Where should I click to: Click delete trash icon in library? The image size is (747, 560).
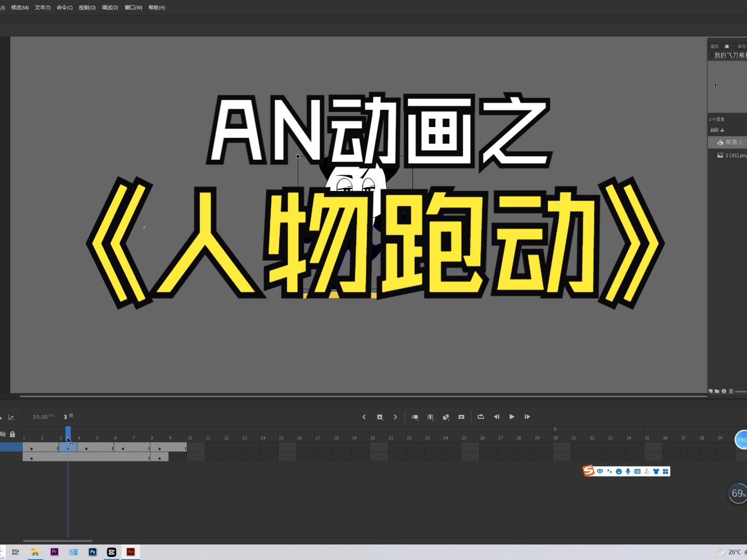pos(731,391)
